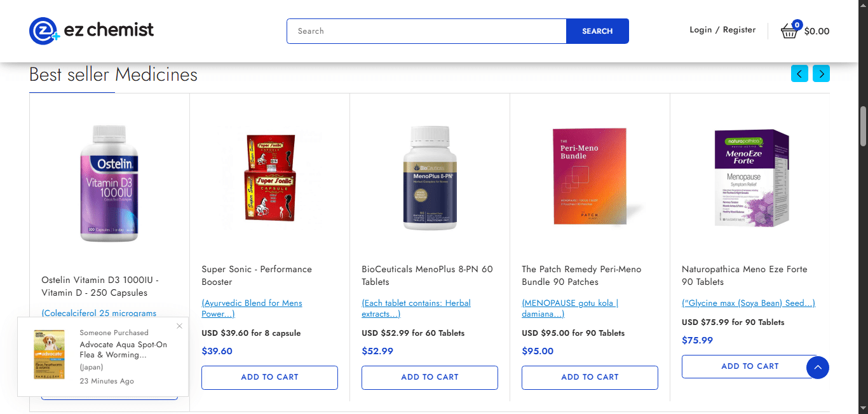Click the ez chemist logo
868x414 pixels.
click(x=92, y=31)
